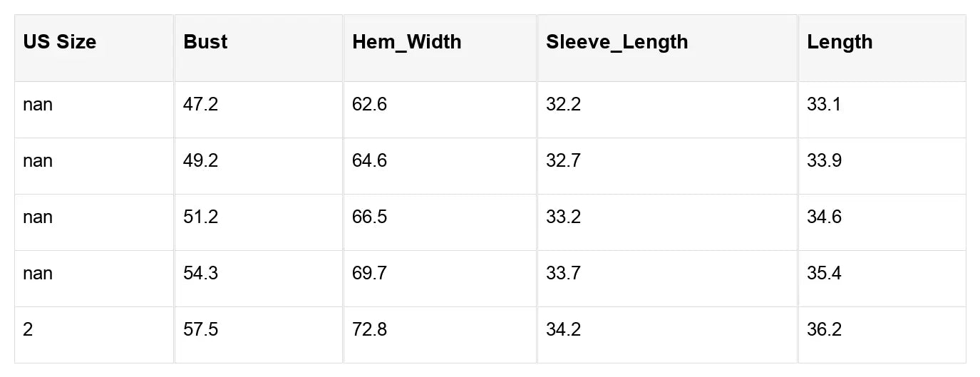Select the bust value 49.2
The width and height of the screenshot is (980, 377).
tap(200, 161)
